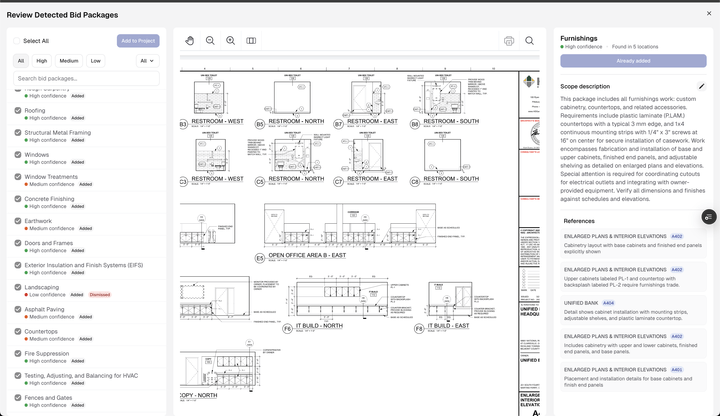
Task: Zoom in the drawing viewer
Action: pyautogui.click(x=231, y=41)
